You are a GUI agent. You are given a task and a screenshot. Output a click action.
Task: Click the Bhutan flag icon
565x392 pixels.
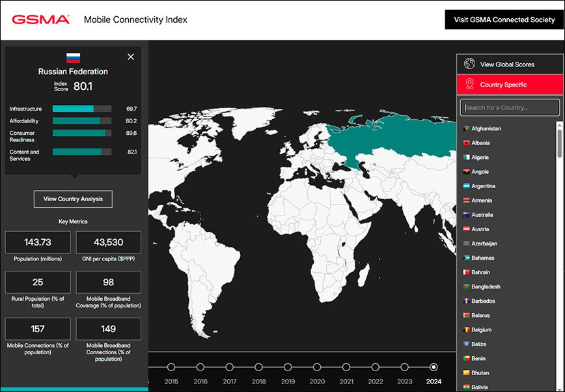click(x=466, y=372)
